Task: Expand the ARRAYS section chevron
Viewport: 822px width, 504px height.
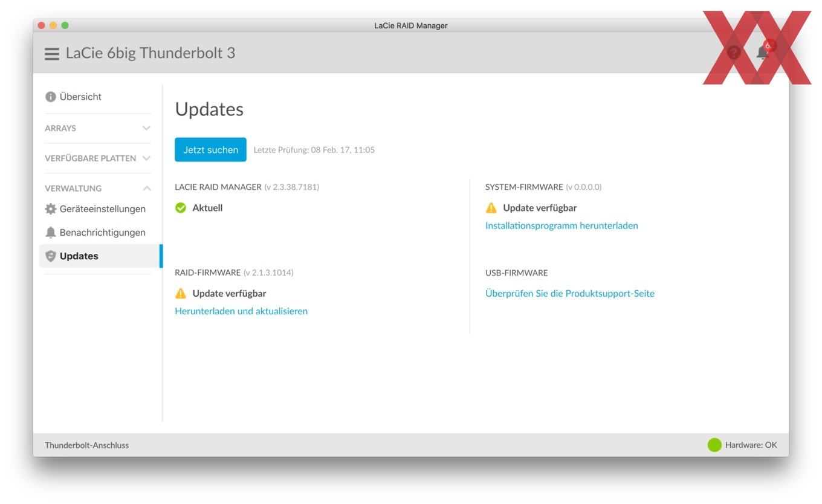Action: coord(146,128)
